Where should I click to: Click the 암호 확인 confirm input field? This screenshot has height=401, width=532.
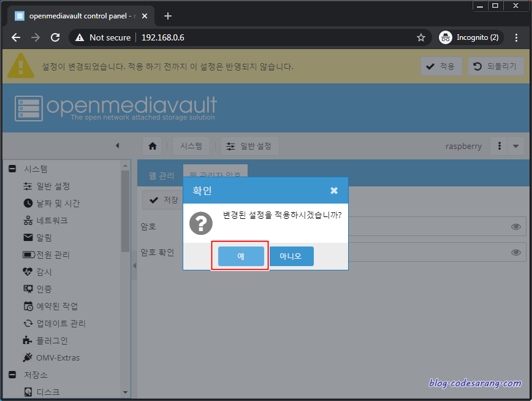(437, 252)
